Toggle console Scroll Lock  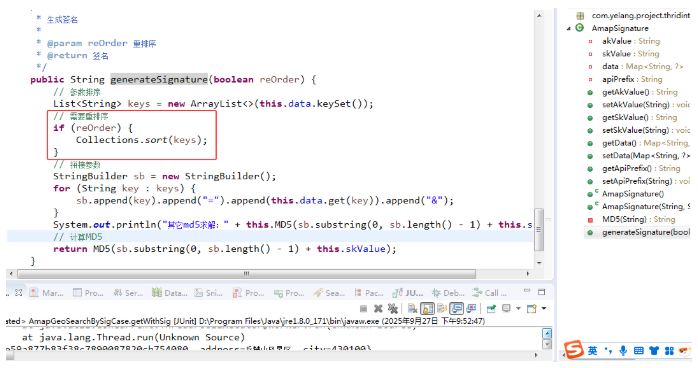point(427,308)
